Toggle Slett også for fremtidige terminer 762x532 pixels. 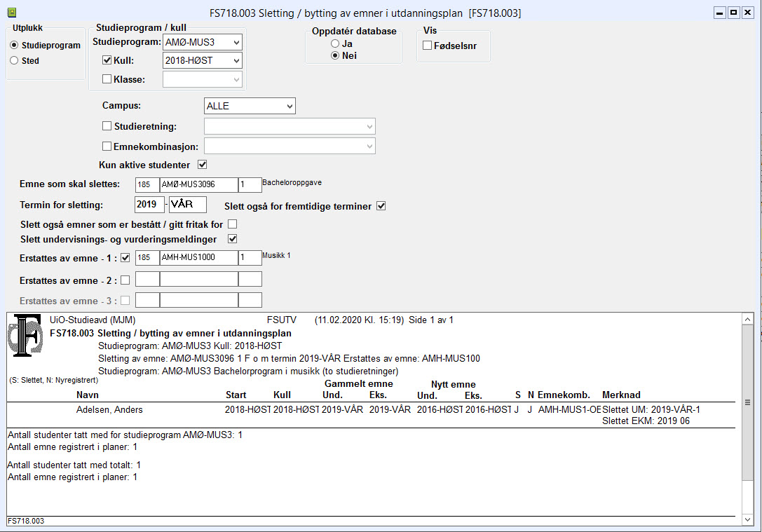click(381, 205)
